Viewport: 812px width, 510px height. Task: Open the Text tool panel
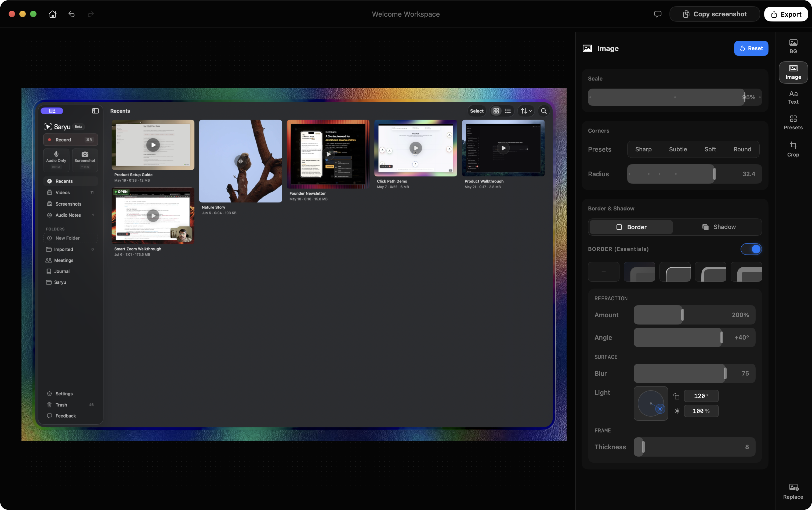[793, 97]
